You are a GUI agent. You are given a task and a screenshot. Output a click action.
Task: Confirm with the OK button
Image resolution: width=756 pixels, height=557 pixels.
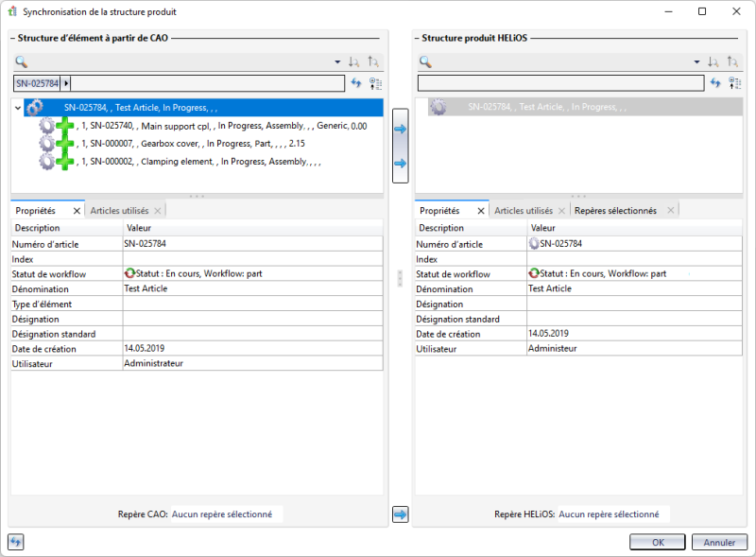(658, 542)
